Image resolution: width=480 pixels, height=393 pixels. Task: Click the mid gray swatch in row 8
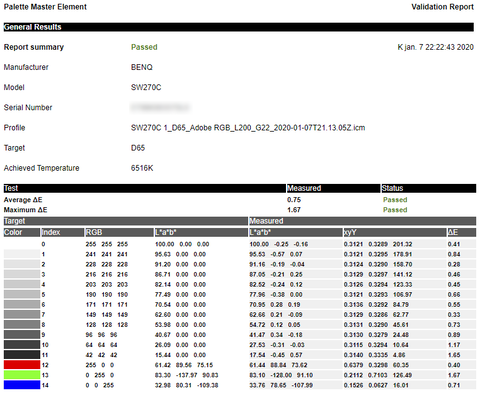click(x=22, y=324)
